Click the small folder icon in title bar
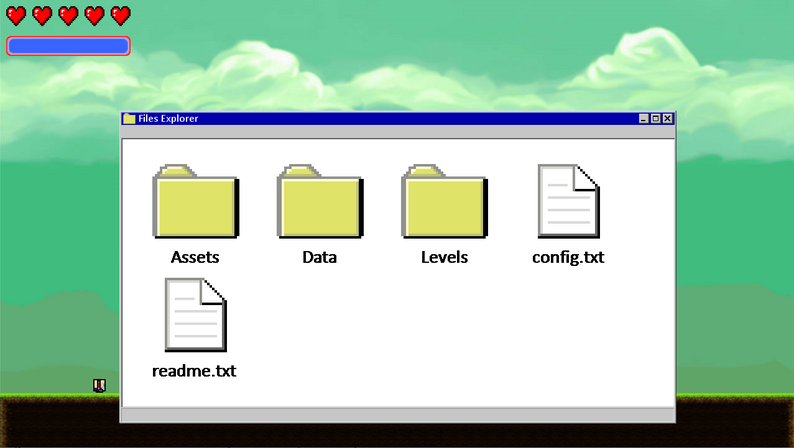This screenshot has width=794, height=448. (x=129, y=118)
